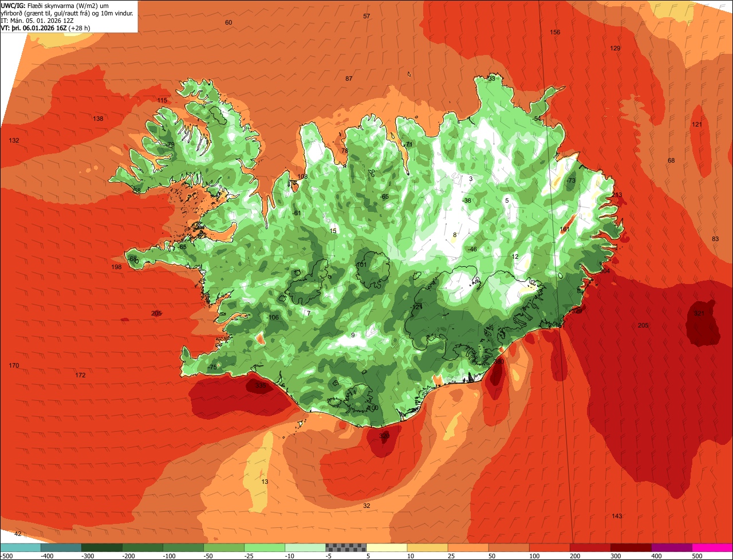Select the dark green -200 to -100 legend swatch

pyautogui.click(x=143, y=547)
